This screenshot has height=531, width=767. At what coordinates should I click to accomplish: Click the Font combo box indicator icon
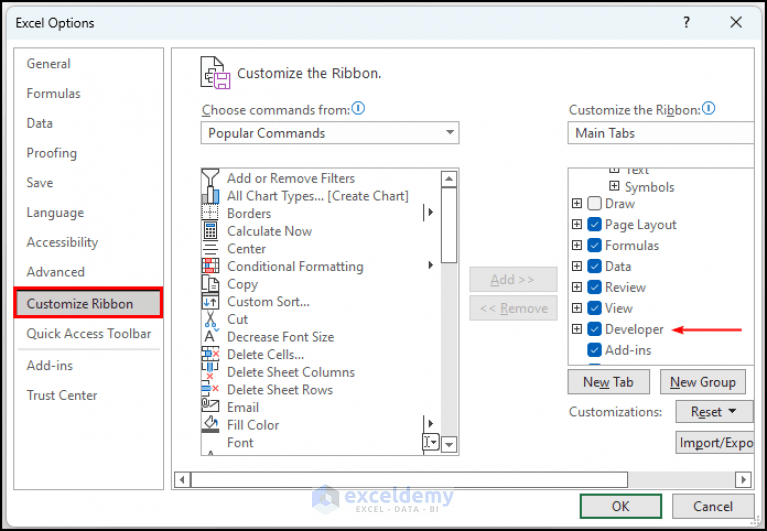431,442
